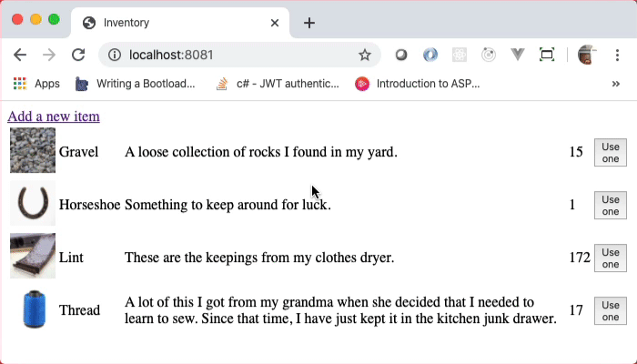Open the 'c# - JWT authentic...' bookmark

point(278,84)
